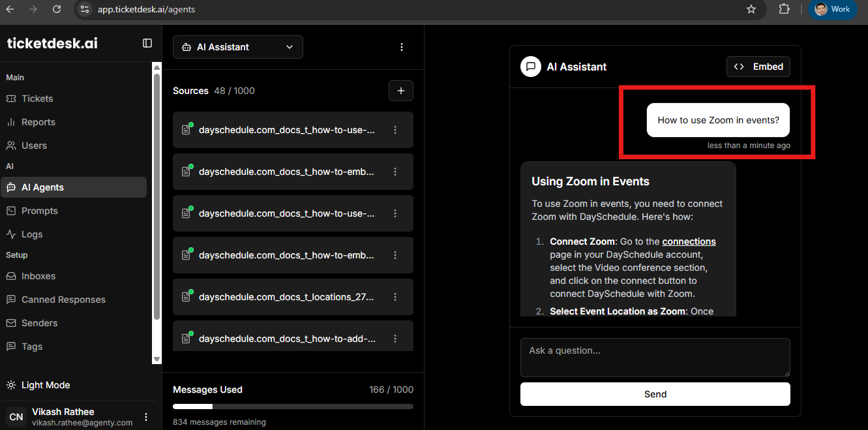868x430 pixels.
Task: Click the sidebar scrollbar down arrow
Action: pyautogui.click(x=157, y=360)
